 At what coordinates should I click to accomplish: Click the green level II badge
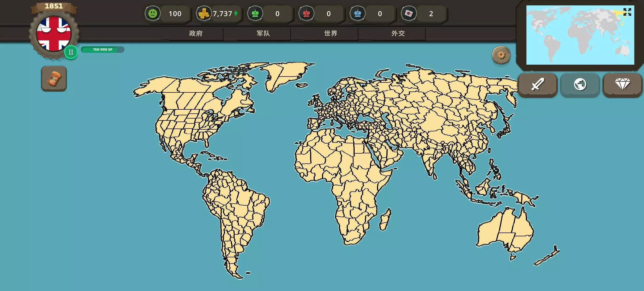click(x=71, y=52)
